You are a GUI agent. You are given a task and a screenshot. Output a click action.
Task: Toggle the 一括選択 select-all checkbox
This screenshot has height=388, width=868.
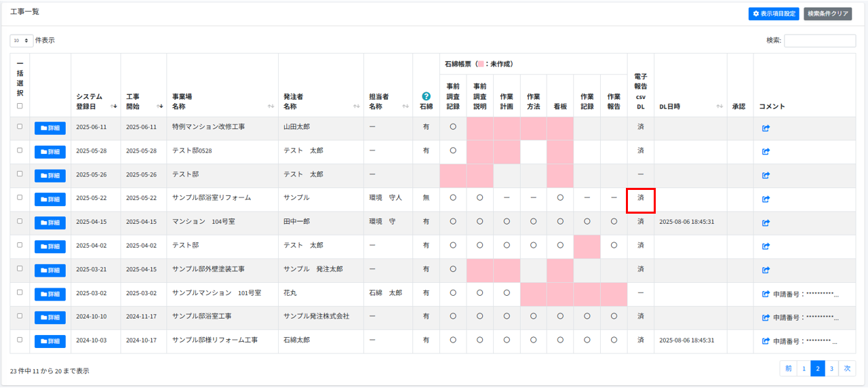click(20, 106)
